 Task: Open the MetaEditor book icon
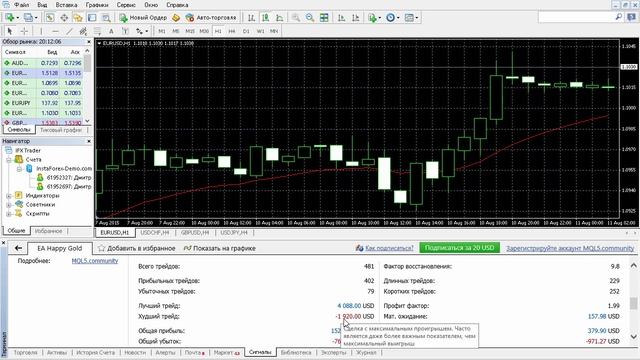[x=176, y=18]
